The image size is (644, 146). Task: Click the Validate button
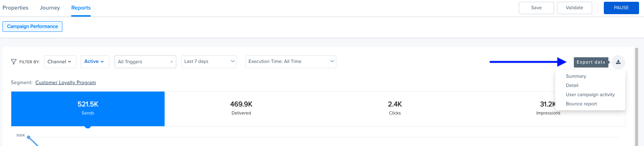(x=574, y=8)
